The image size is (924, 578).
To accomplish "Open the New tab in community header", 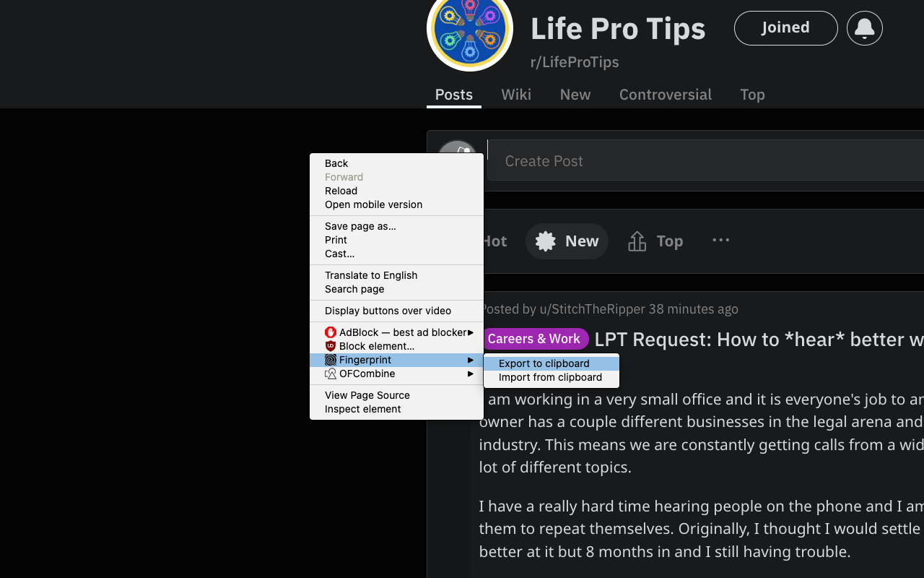I will pos(575,95).
